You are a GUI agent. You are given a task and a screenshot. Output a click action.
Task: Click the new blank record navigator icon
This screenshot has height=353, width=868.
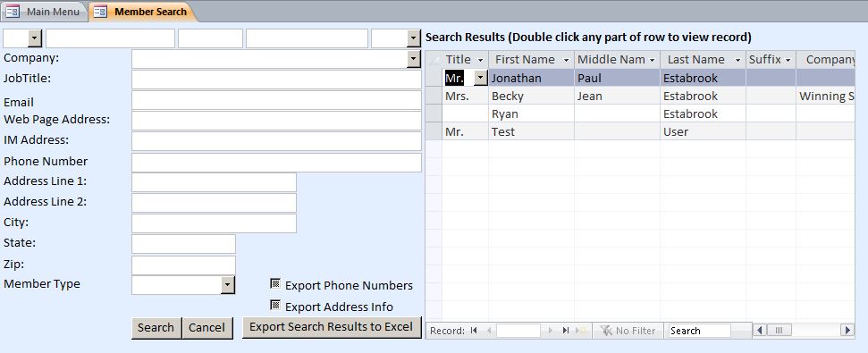581,331
